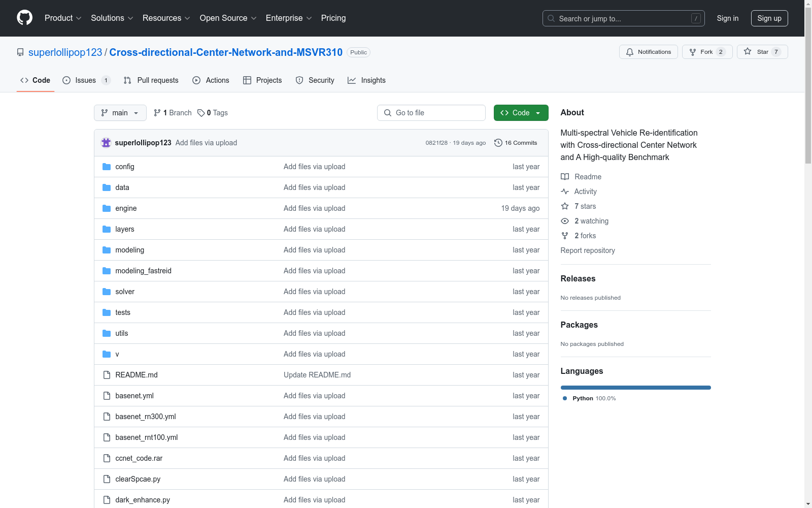Open the main branch dropdown

[120, 113]
